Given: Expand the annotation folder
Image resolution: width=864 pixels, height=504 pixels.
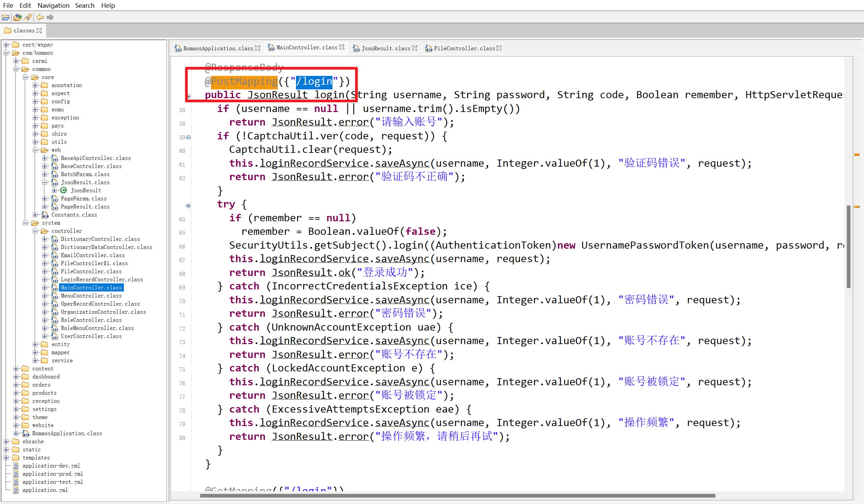Looking at the screenshot, I should pos(35,85).
